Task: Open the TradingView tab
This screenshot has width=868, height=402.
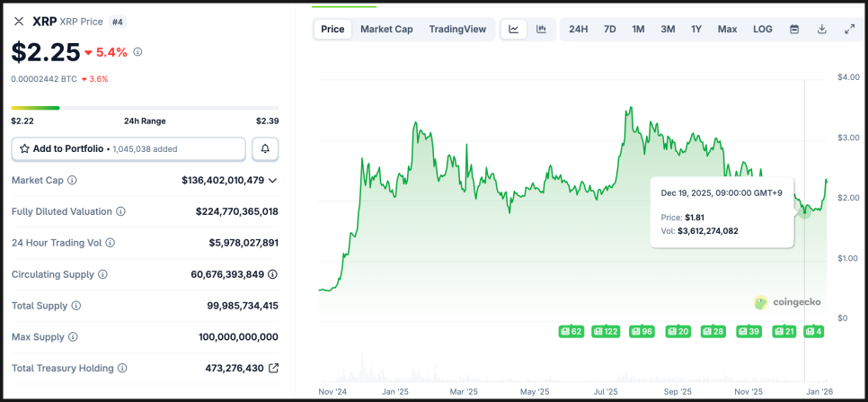Action: click(457, 29)
